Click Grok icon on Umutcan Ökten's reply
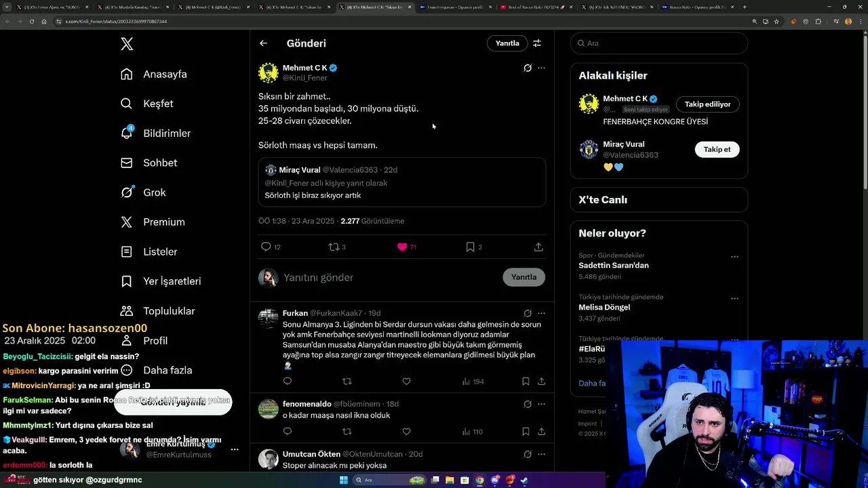This screenshot has width=868, height=488. (528, 454)
